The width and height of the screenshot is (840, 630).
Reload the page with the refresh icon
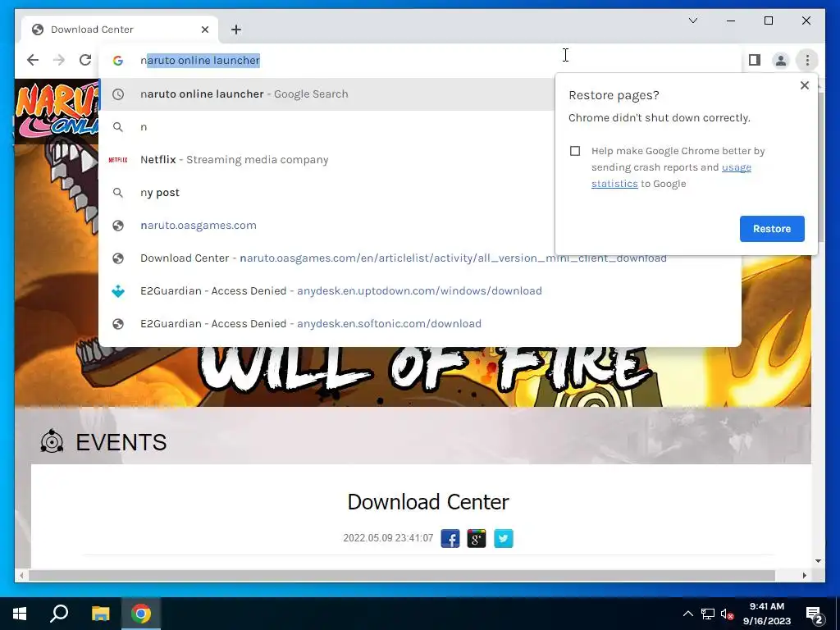85,60
